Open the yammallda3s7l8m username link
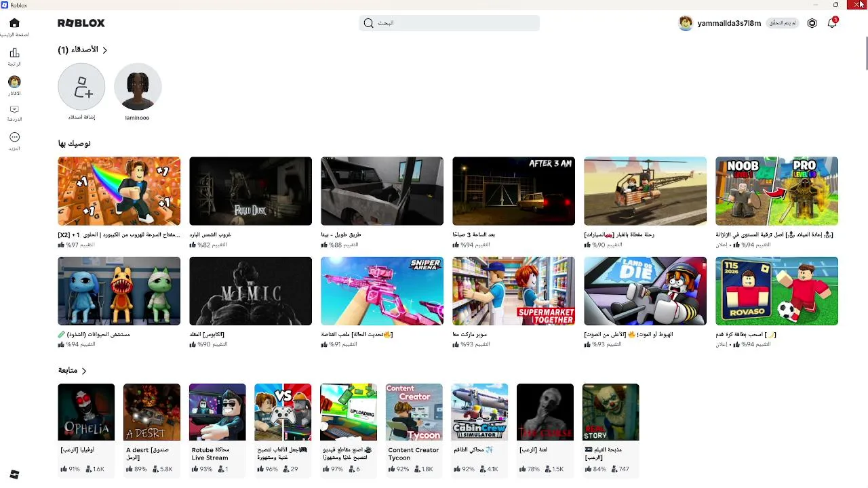Viewport: 868px width, 488px height. pyautogui.click(x=729, y=23)
